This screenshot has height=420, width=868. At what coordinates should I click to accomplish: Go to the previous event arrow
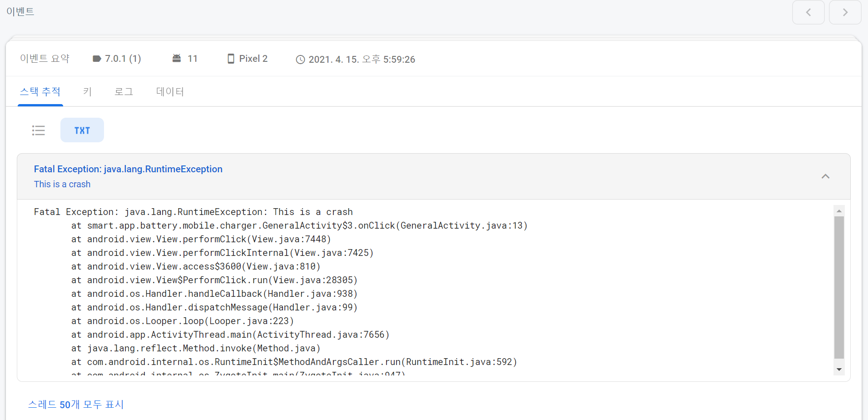[808, 12]
